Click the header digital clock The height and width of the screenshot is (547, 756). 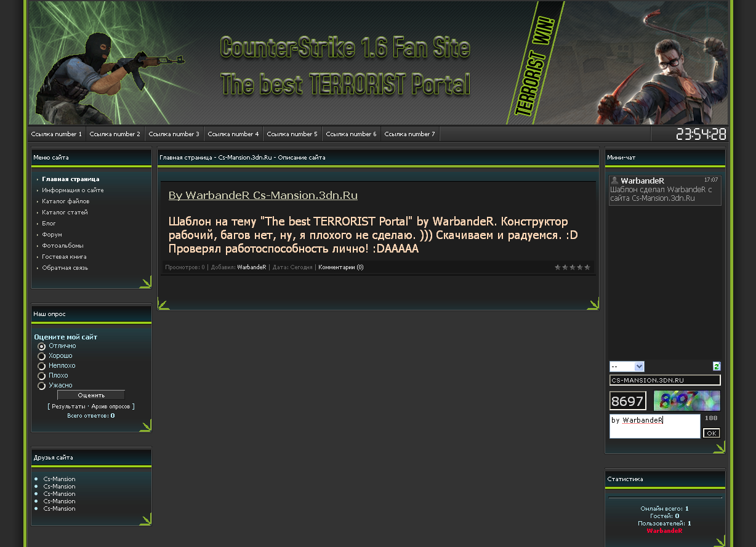[x=701, y=134]
